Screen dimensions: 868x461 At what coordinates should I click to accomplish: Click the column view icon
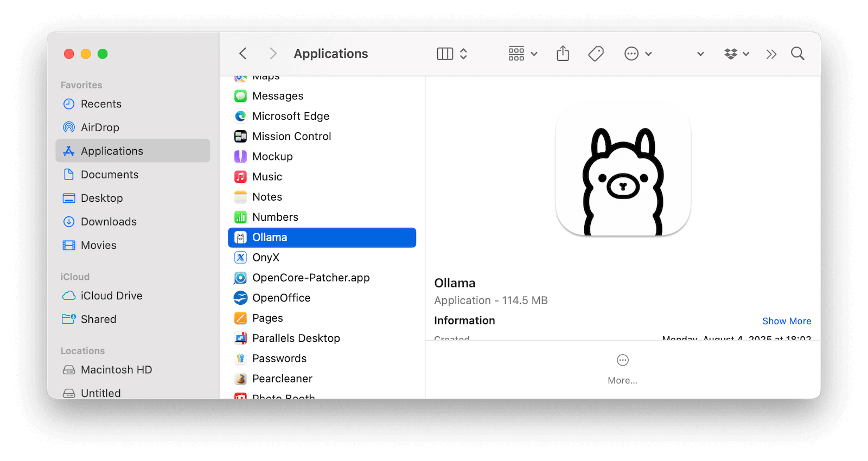point(445,54)
